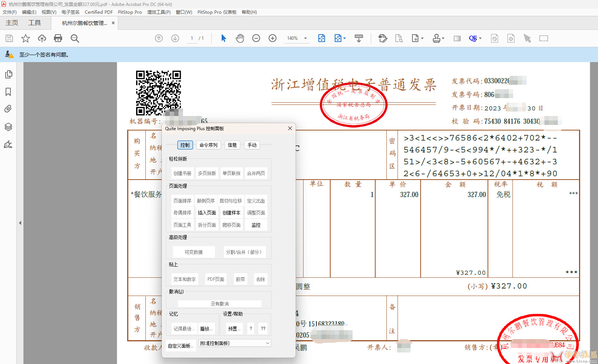The width and height of the screenshot is (598, 364).
Task: Switch to the 工具 tab
Action: (x=35, y=23)
